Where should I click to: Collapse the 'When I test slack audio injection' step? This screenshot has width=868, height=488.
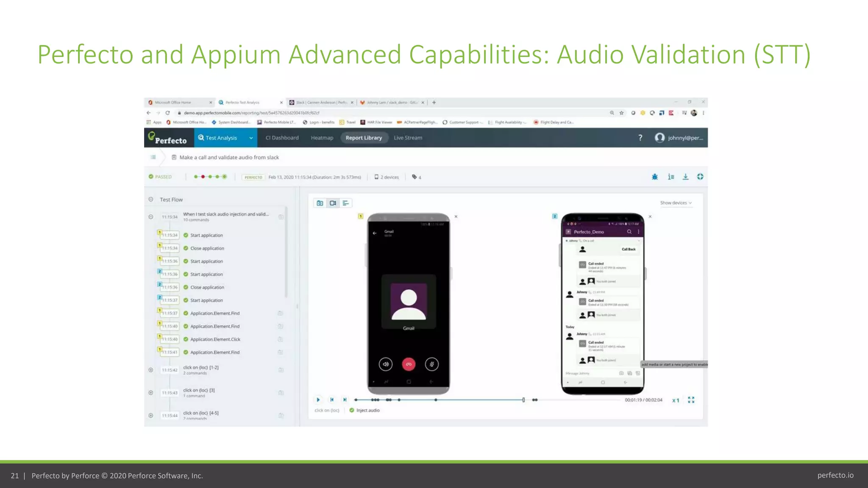pos(150,217)
